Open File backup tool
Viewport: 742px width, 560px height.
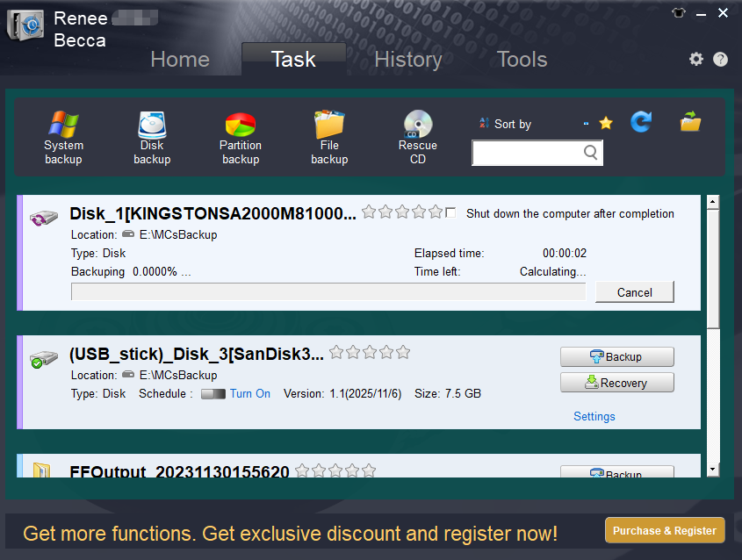329,137
